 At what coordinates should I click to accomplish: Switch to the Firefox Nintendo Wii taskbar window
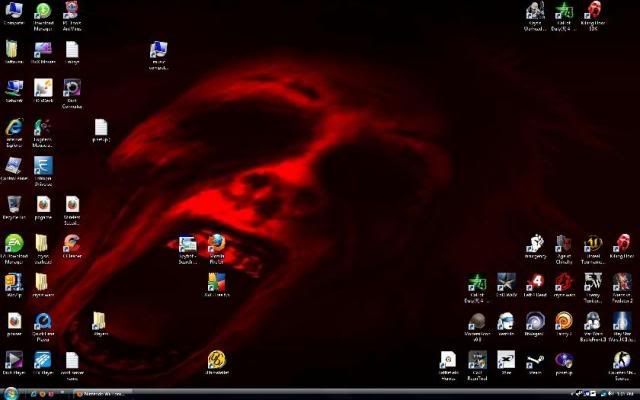click(103, 394)
